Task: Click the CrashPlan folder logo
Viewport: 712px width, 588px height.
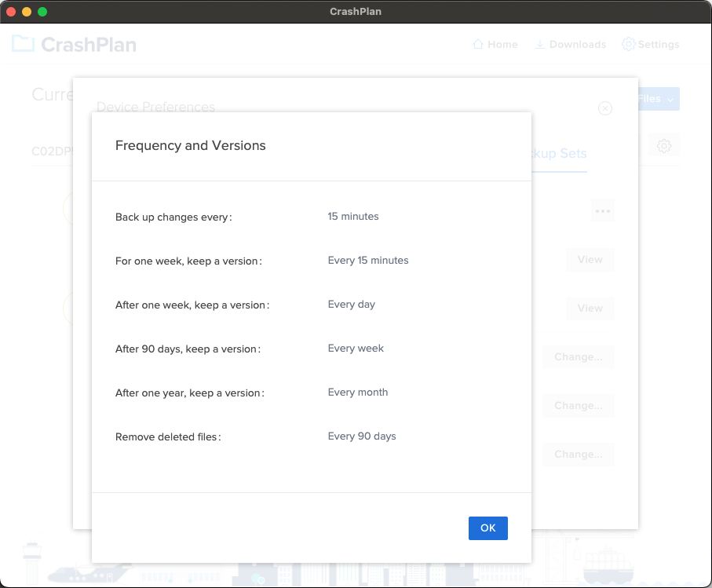Action: click(24, 44)
